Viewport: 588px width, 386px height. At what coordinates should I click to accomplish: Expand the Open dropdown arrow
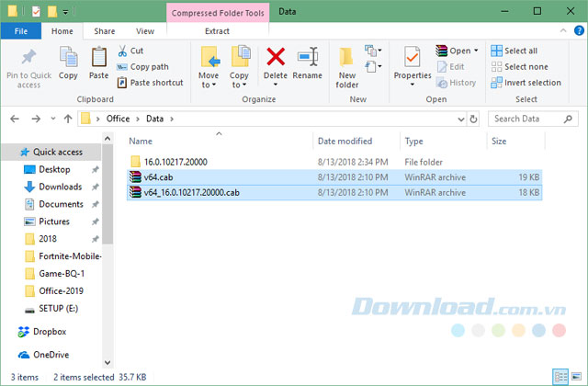(x=476, y=51)
